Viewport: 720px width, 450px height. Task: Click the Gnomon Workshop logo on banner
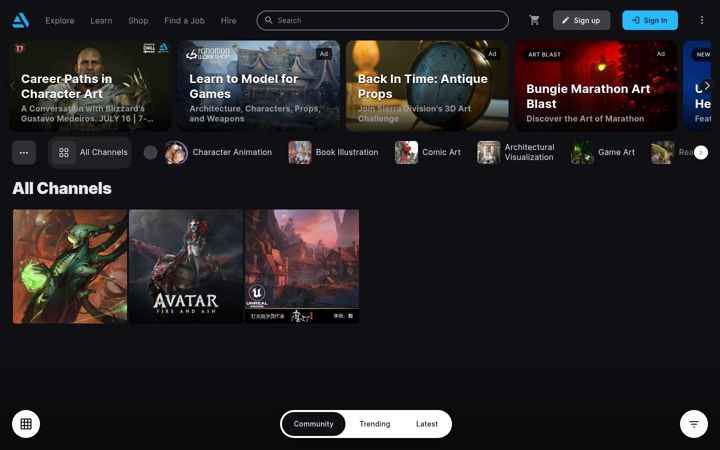pyautogui.click(x=208, y=53)
